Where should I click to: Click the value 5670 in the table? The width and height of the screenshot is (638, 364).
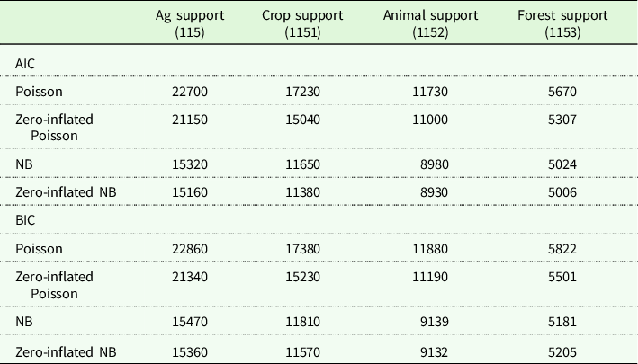point(563,92)
